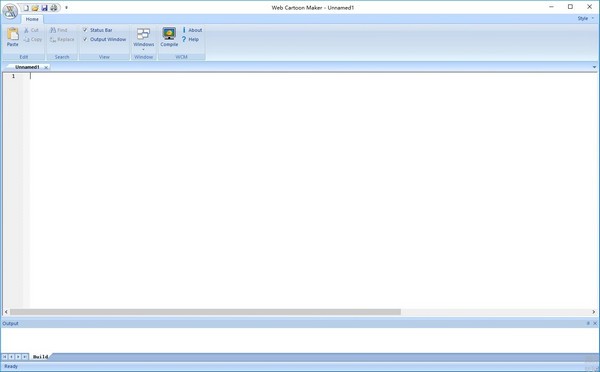Image resolution: width=600 pixels, height=372 pixels.
Task: Close the Web Cartoon Maker window
Action: pyautogui.click(x=589, y=7)
